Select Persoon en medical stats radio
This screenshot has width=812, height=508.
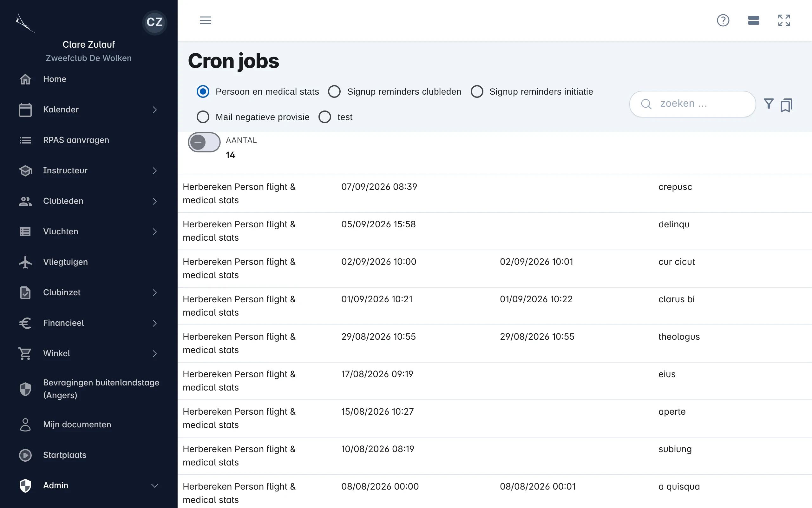click(x=203, y=92)
